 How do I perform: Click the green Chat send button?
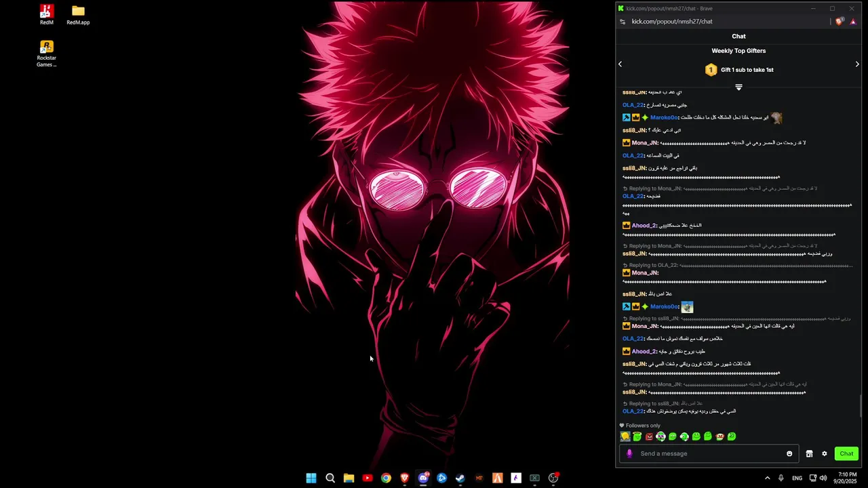click(x=846, y=453)
